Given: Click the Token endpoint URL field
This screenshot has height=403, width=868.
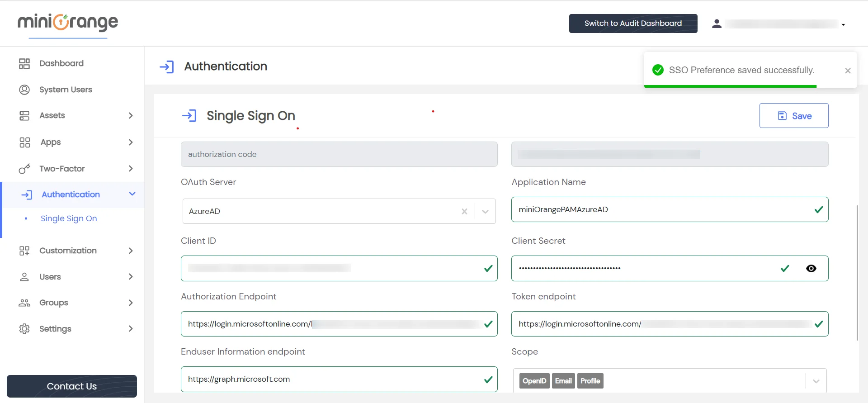Looking at the screenshot, I should pos(670,324).
